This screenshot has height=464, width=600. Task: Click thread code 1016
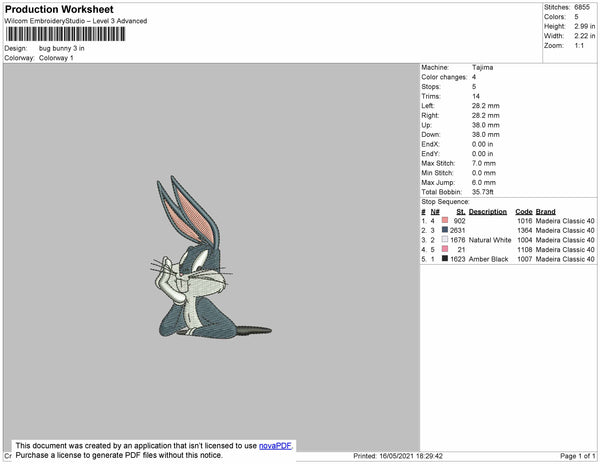click(x=524, y=221)
